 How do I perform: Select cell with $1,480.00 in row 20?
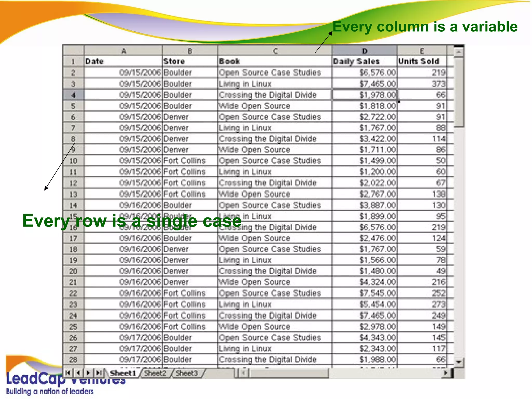pos(365,271)
